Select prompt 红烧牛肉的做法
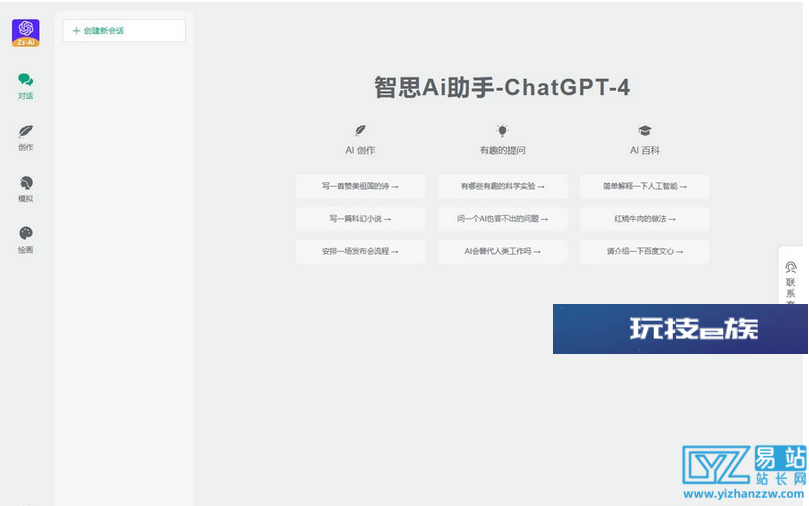The image size is (809, 506). point(645,219)
